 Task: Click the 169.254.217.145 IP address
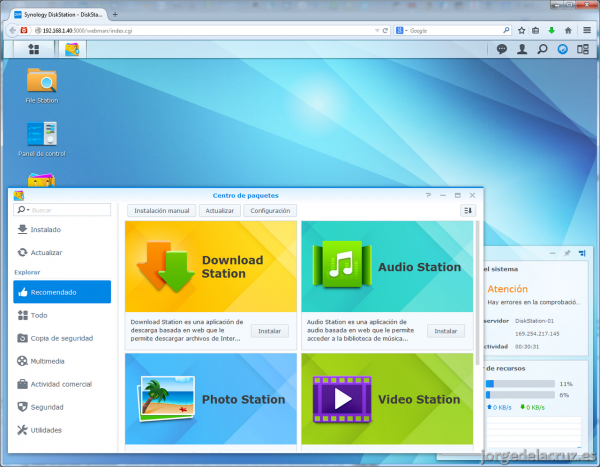[x=537, y=334]
